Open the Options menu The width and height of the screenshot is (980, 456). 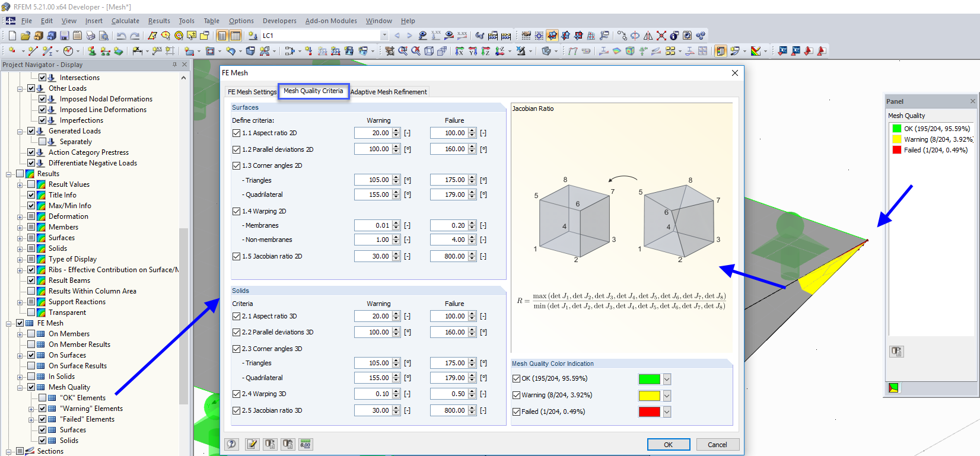(x=241, y=21)
